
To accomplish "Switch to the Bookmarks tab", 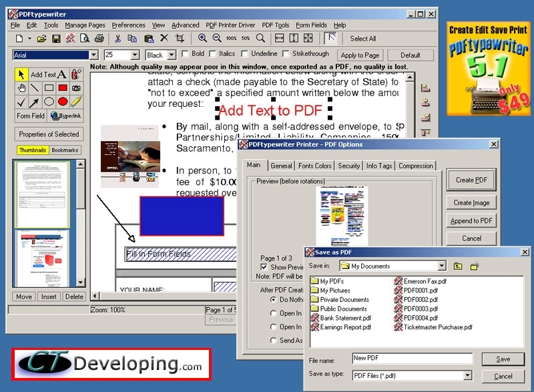I will click(65, 150).
